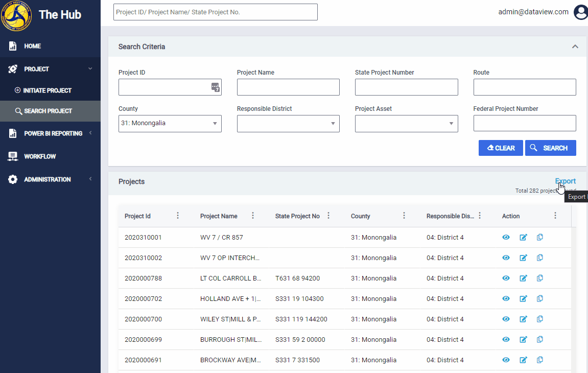The image size is (588, 373).
Task: View project 2020000691 with eye icon
Action: [x=506, y=360]
